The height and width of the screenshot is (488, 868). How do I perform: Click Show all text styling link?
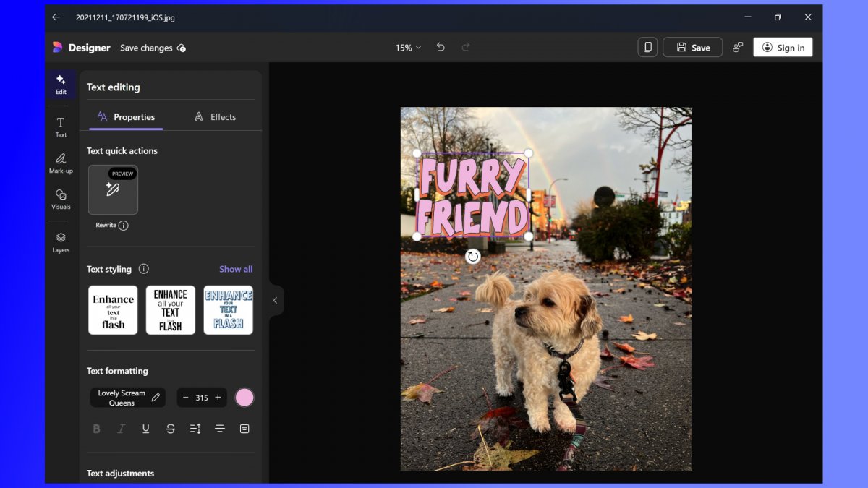click(x=236, y=269)
